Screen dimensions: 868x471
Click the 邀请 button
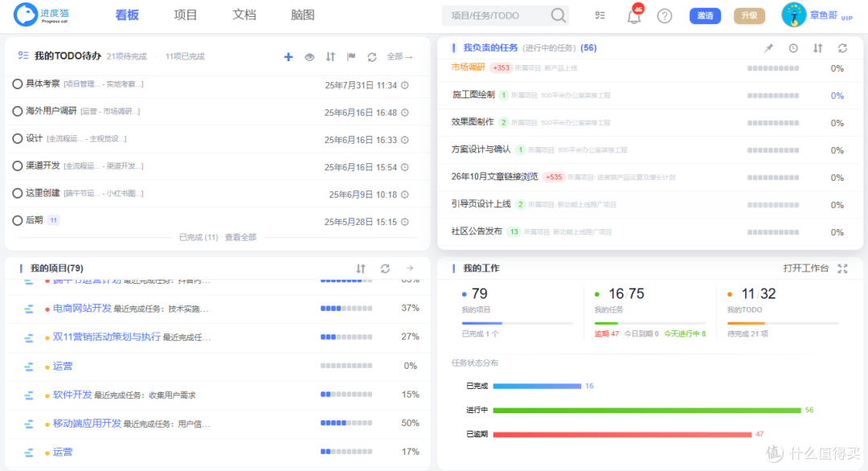point(705,15)
